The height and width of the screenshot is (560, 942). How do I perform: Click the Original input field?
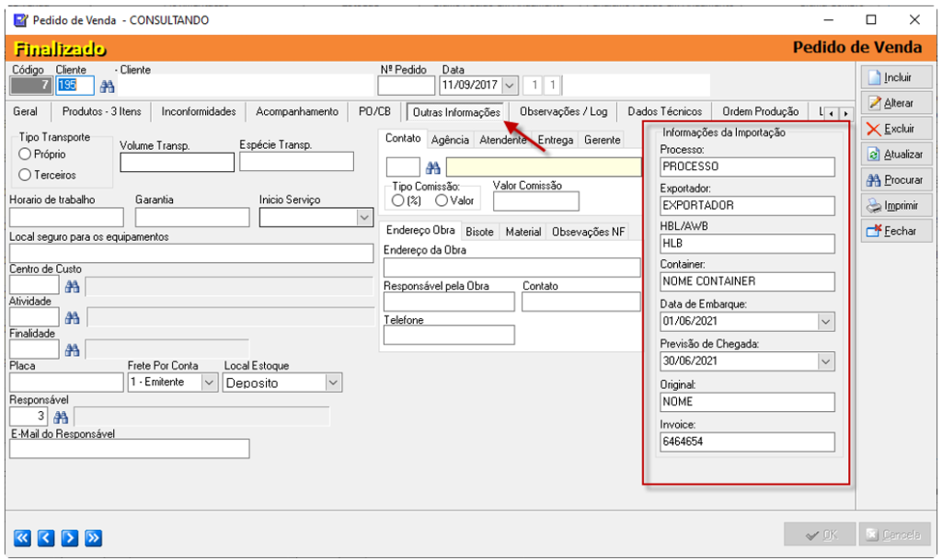coord(747,402)
